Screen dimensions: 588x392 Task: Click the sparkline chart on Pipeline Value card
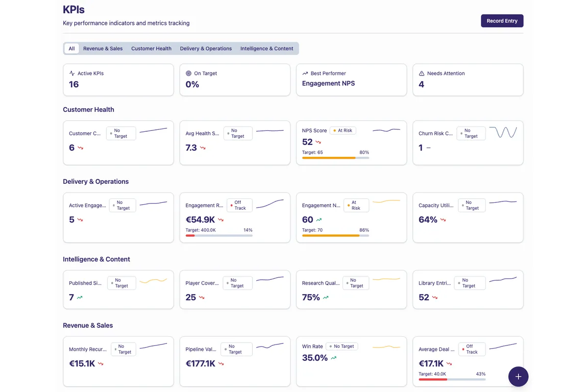[x=270, y=347]
